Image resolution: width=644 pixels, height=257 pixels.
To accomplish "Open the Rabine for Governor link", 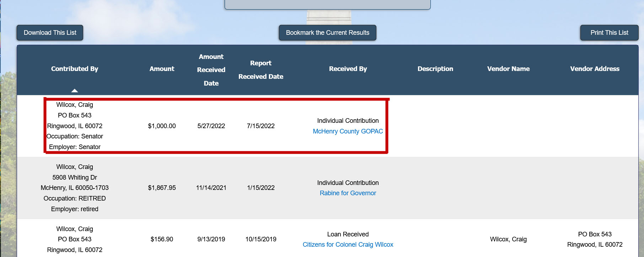I will coord(348,193).
